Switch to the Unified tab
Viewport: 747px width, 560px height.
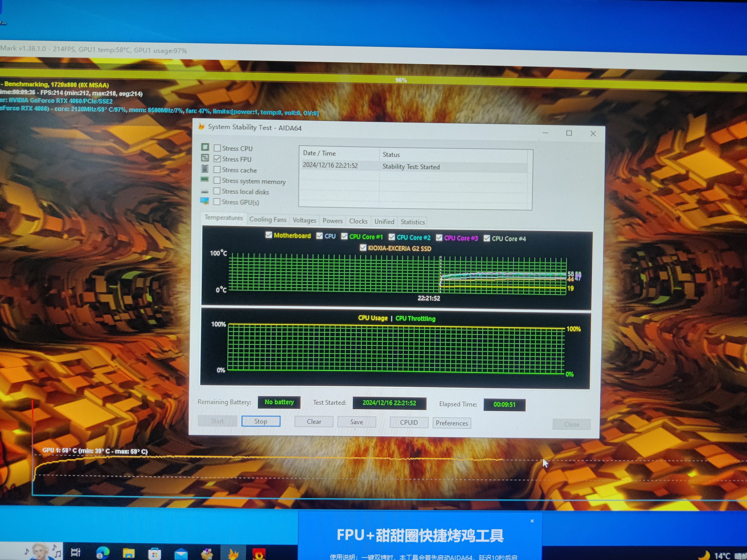tap(384, 222)
